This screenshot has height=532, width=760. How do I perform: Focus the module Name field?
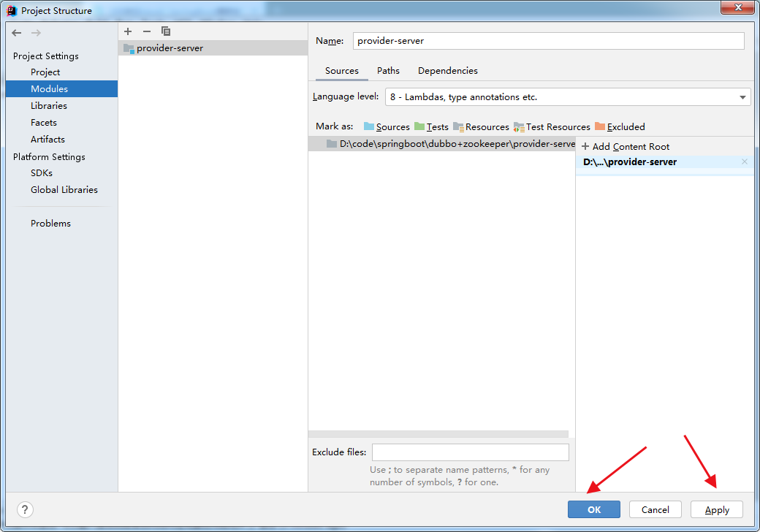coord(548,41)
